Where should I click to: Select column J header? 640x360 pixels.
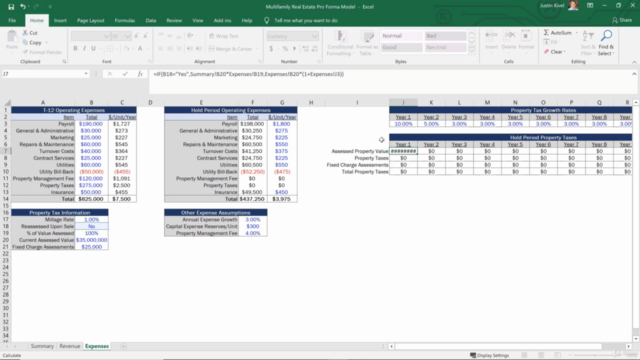click(403, 102)
